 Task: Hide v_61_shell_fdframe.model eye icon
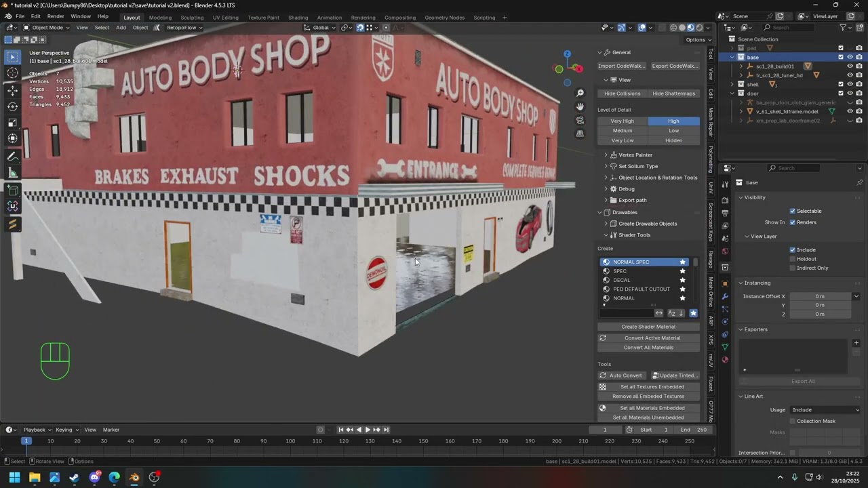pyautogui.click(x=850, y=111)
